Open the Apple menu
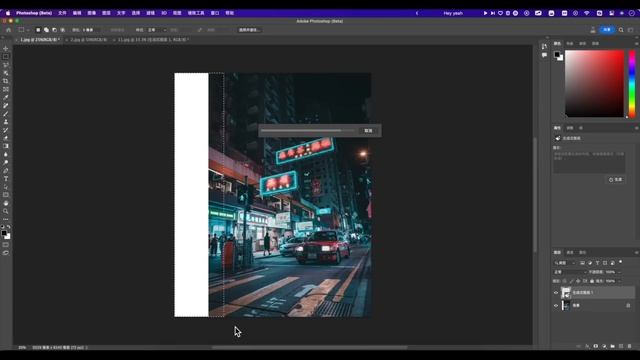 click(x=8, y=13)
